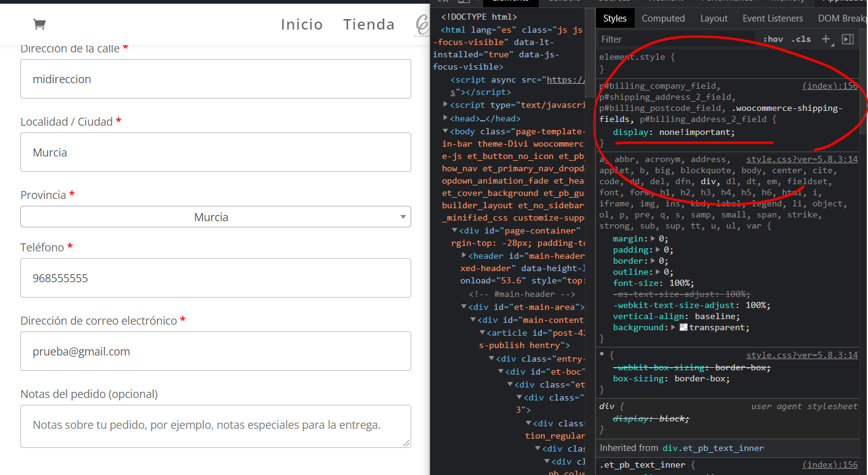868x475 pixels.
Task: Open style.css link beside the * rule
Action: click(x=802, y=355)
